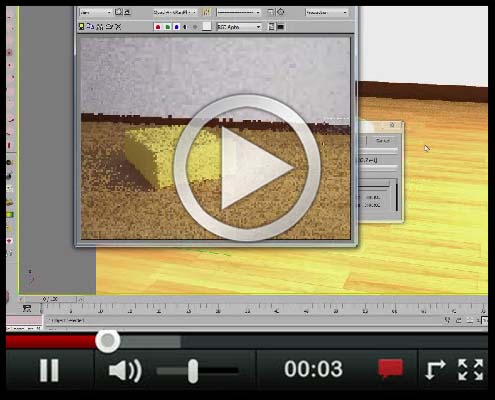495x400 pixels.
Task: Click the print image icon in render toolbar
Action: click(x=109, y=27)
